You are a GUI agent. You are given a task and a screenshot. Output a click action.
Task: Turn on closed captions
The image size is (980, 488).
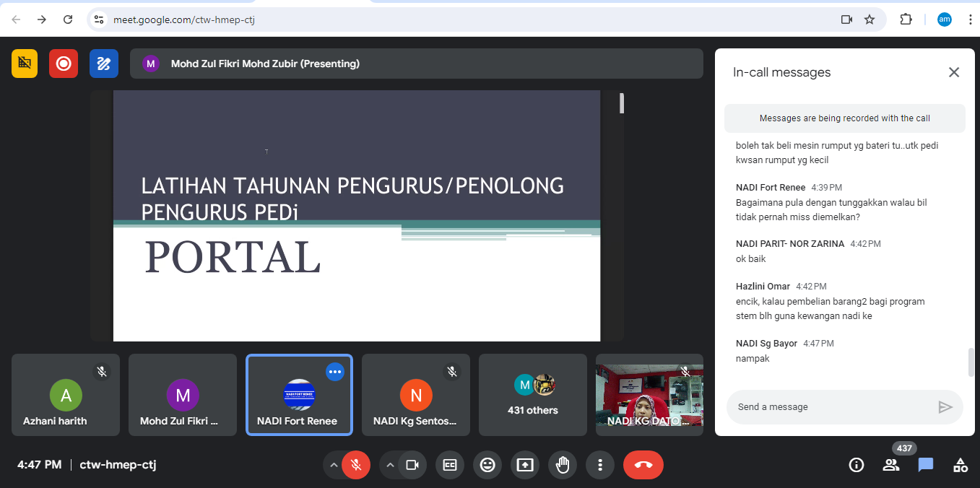(450, 465)
